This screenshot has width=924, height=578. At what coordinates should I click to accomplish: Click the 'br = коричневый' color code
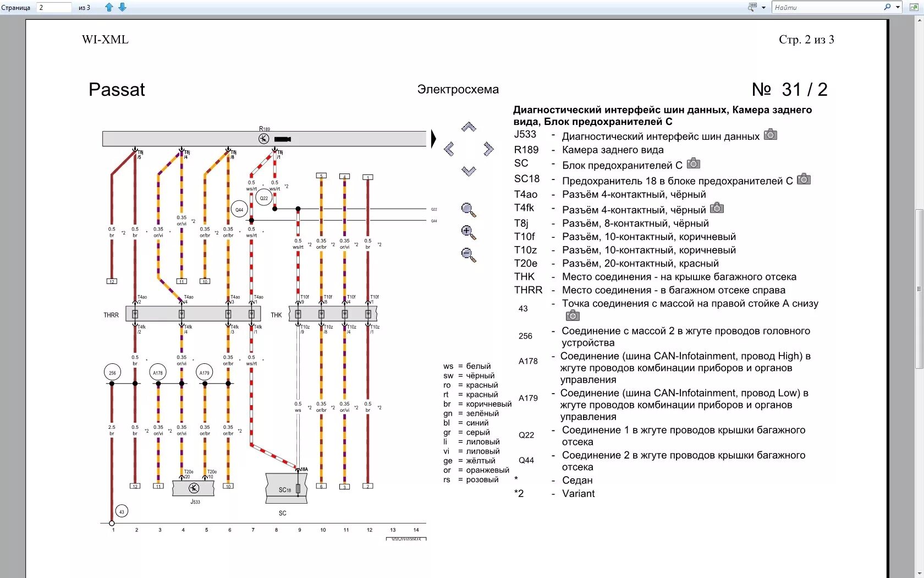(x=477, y=404)
